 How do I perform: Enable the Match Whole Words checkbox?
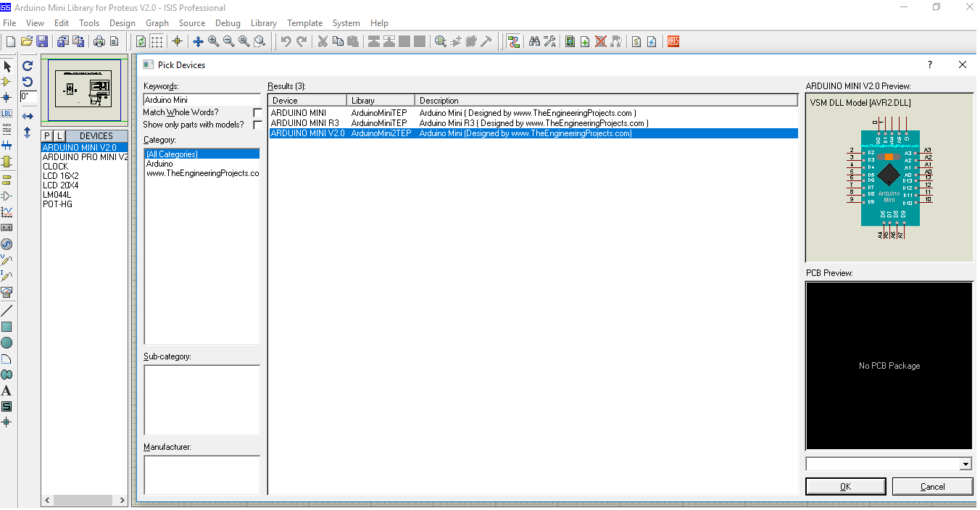(x=257, y=113)
